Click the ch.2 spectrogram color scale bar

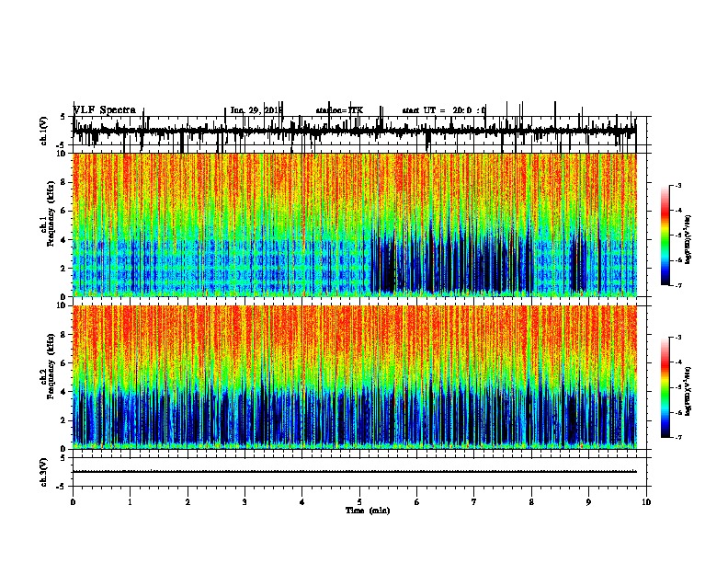[x=665, y=387]
